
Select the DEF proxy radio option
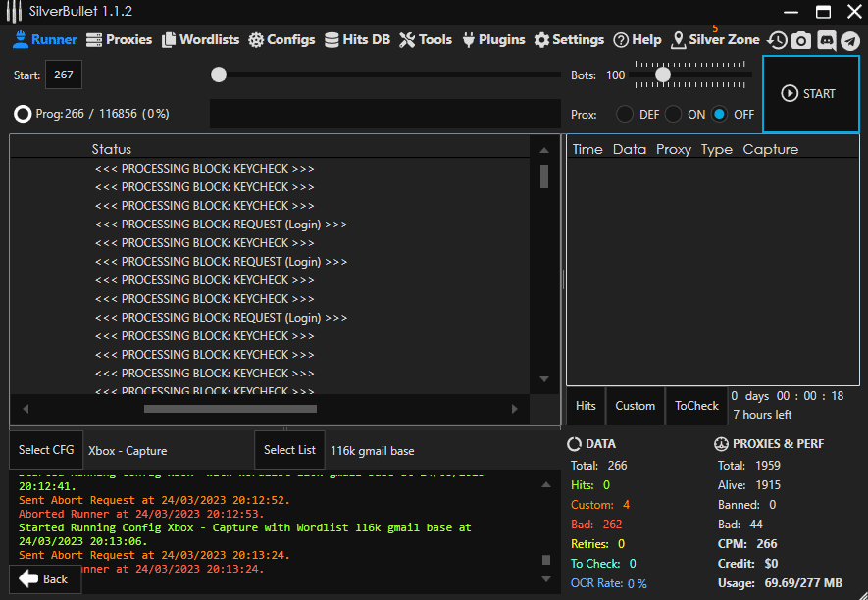tap(625, 114)
